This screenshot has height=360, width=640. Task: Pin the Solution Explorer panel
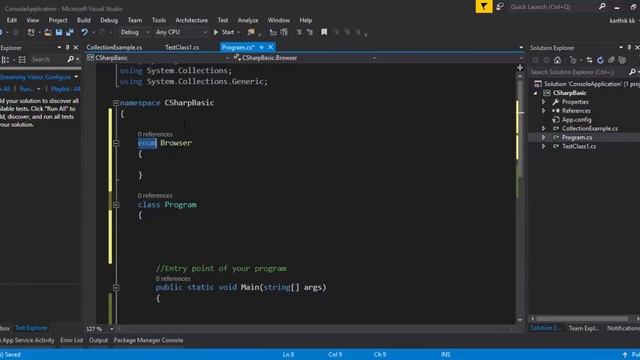coord(629,48)
